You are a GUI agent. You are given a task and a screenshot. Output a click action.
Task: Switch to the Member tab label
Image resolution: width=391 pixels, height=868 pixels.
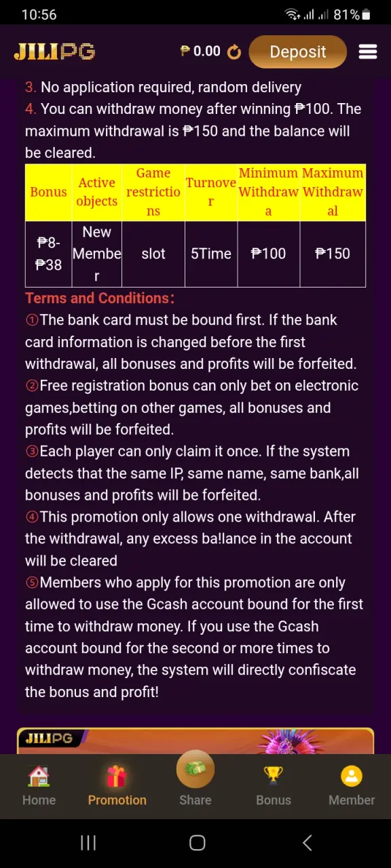[x=352, y=800]
